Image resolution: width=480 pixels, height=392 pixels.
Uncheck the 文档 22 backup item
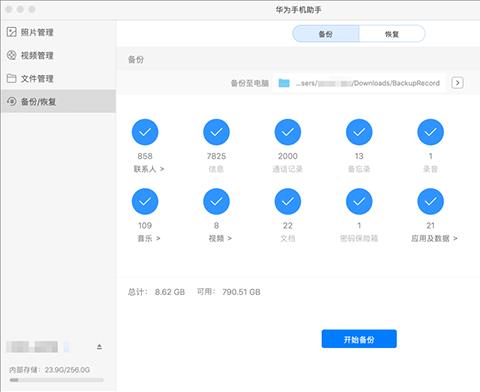tap(288, 201)
